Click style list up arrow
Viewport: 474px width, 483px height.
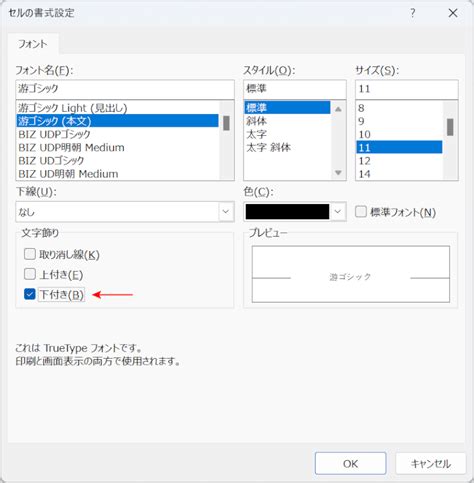(x=338, y=109)
